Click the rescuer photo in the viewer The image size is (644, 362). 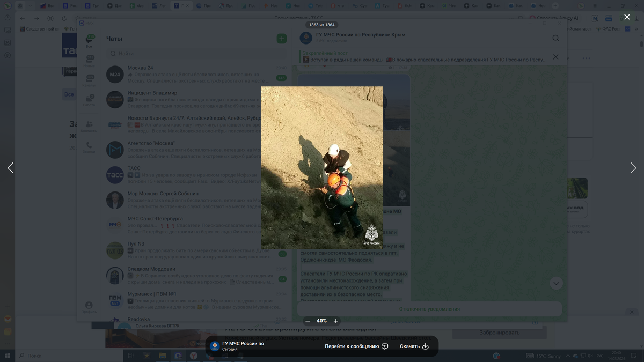[322, 167]
